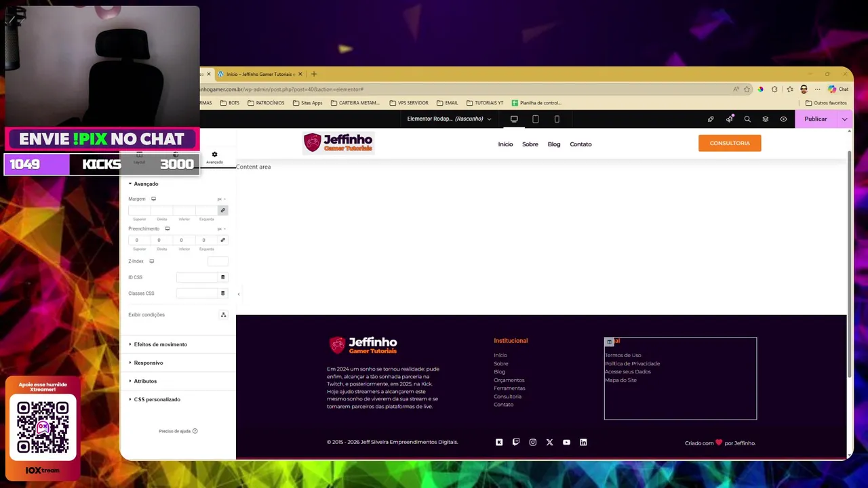The height and width of the screenshot is (488, 868).
Task: Click the Contato header menu item
Action: 580,144
